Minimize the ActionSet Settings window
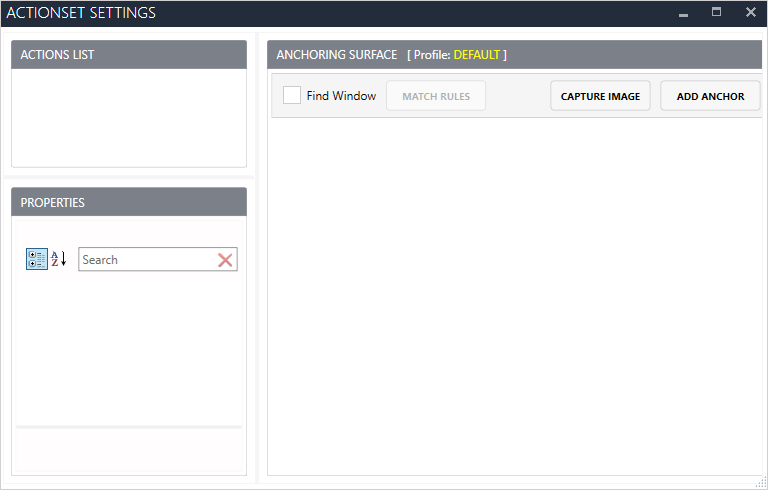 683,13
